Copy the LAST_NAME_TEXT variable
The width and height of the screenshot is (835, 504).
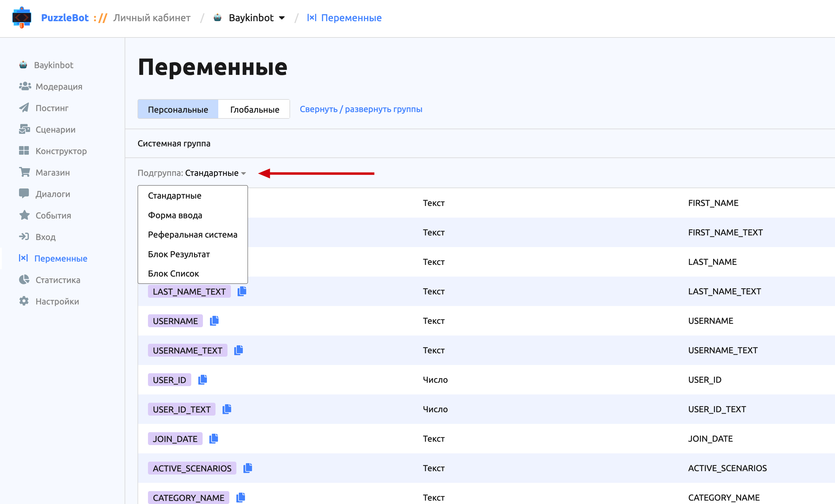click(x=242, y=291)
